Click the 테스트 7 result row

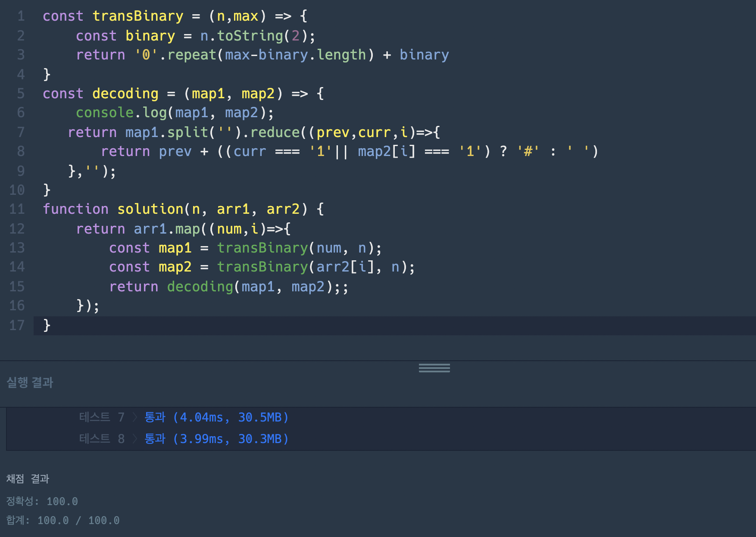(x=184, y=417)
